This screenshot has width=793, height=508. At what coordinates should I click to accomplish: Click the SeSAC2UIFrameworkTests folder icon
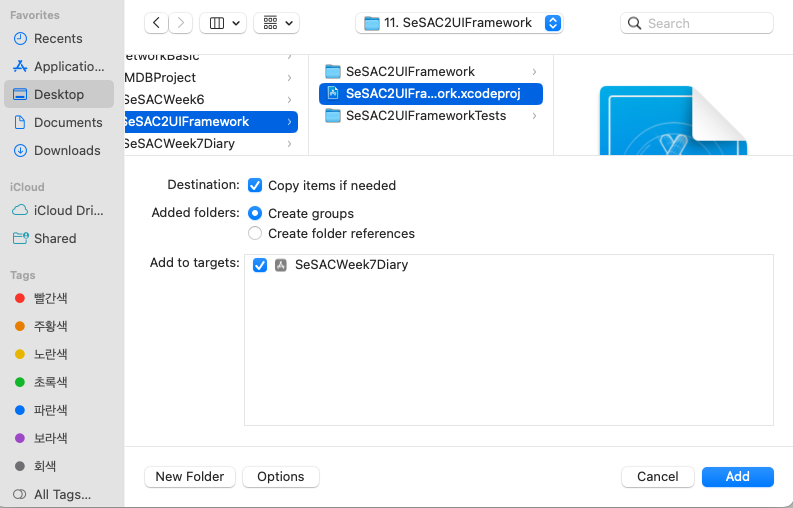pos(333,116)
